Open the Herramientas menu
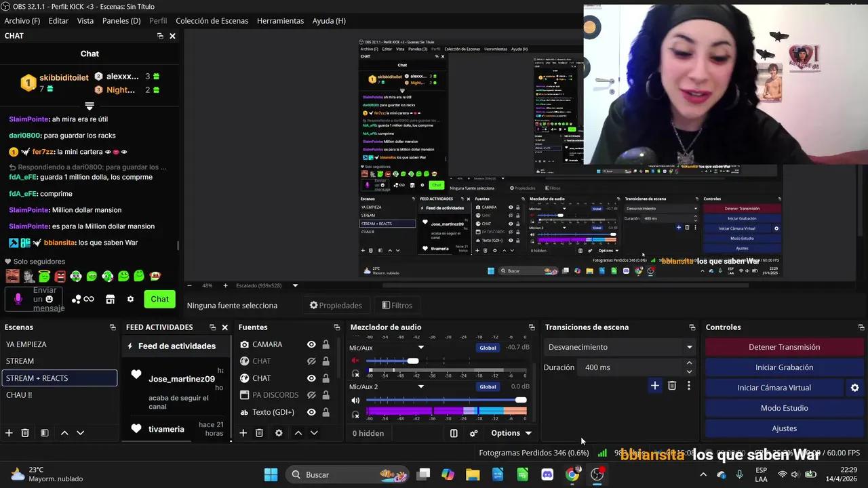The width and height of the screenshot is (868, 488). tap(280, 20)
